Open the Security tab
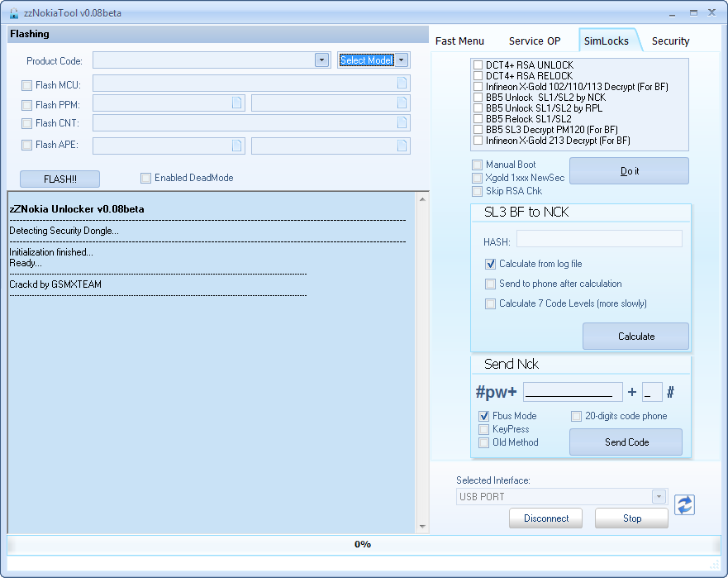 pos(670,41)
